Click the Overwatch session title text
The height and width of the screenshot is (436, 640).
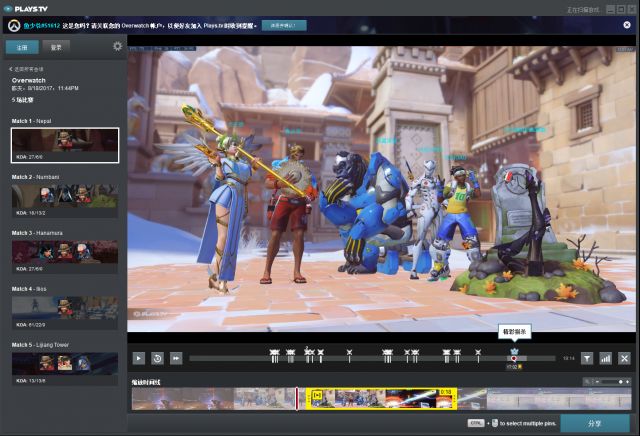29,80
